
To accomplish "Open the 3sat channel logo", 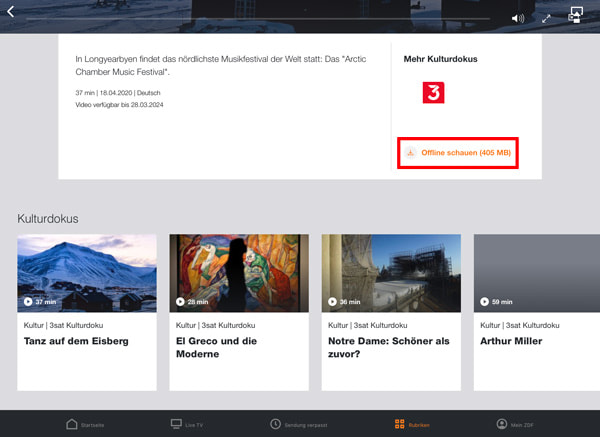I will tap(433, 93).
